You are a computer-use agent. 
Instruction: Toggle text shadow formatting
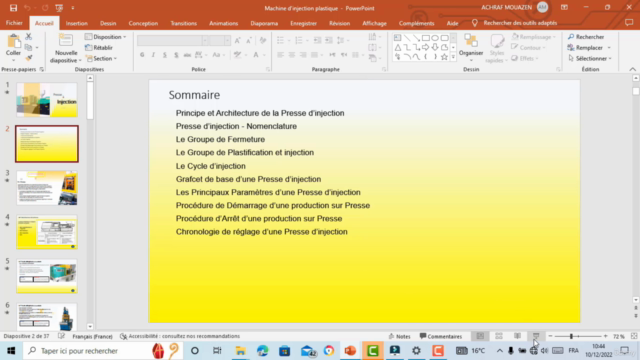tap(176, 55)
